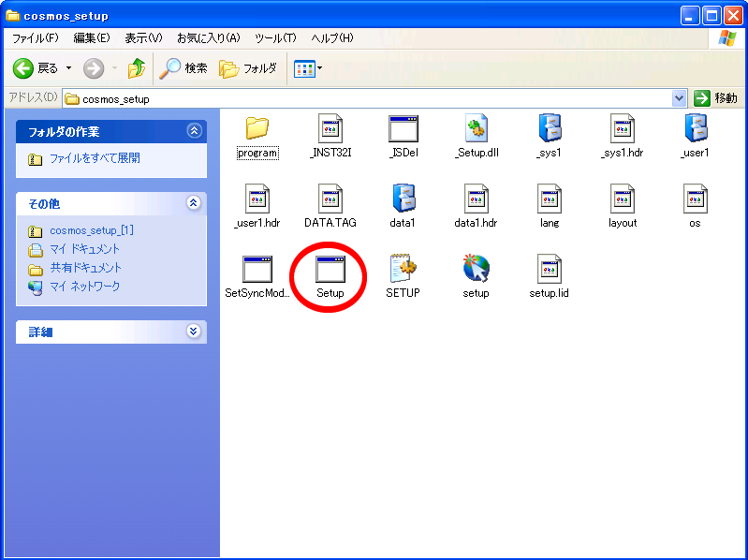Open the ツール(T) menu
Image resolution: width=748 pixels, height=560 pixels.
(275, 38)
